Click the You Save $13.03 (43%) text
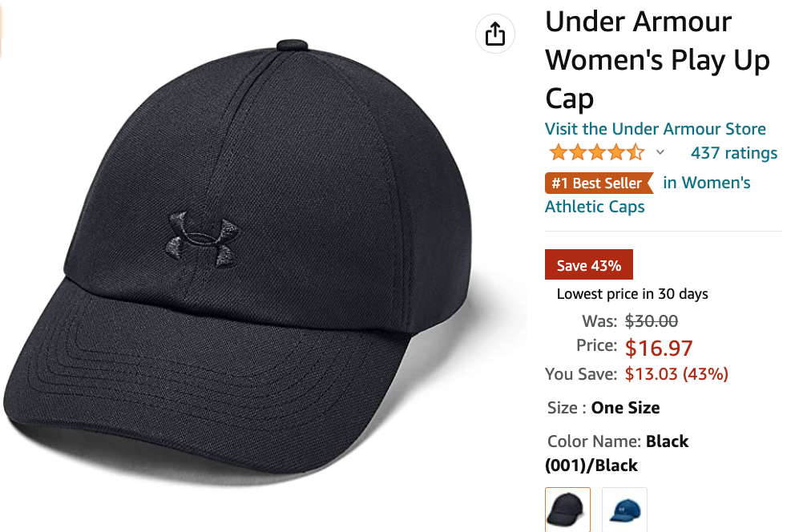Screen dimensions: 795x532 tap(636, 374)
